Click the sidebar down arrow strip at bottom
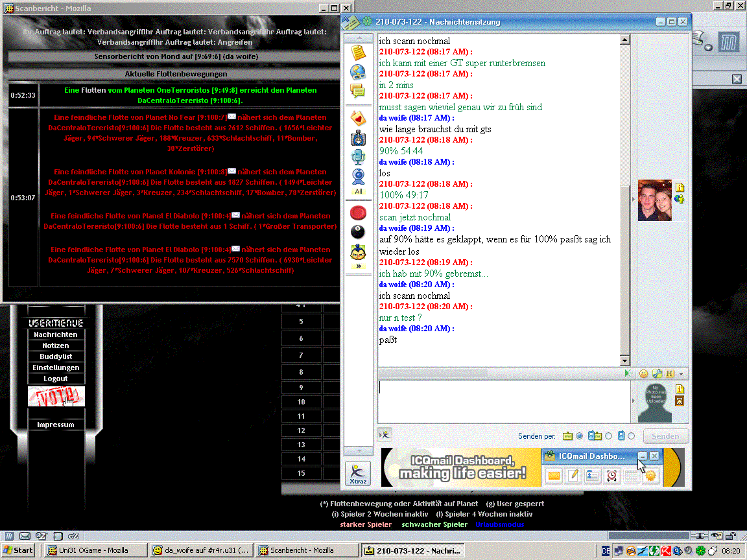The width and height of the screenshot is (747, 560). click(x=358, y=450)
